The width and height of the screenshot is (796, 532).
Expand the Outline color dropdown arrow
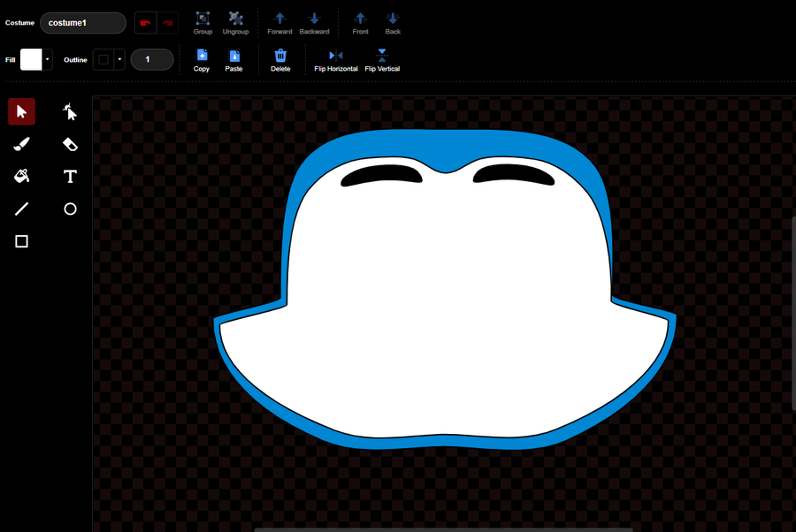tap(119, 59)
